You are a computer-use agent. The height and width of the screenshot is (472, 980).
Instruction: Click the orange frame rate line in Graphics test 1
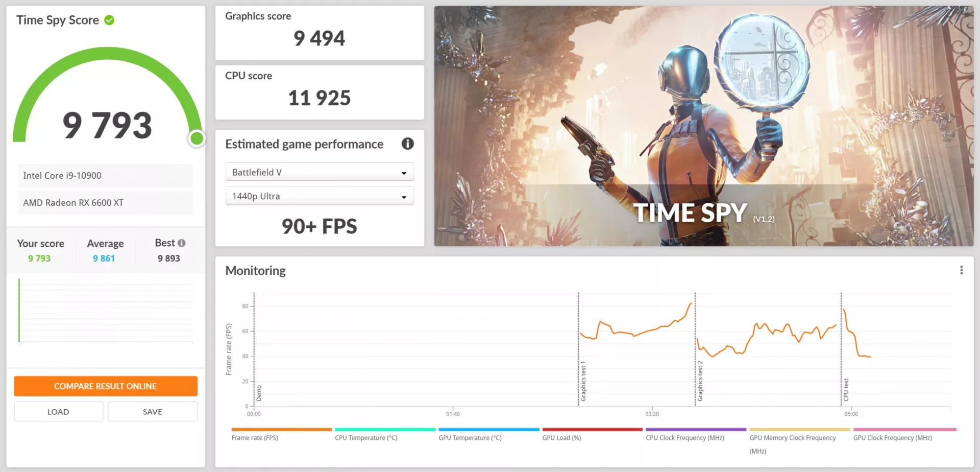point(635,335)
